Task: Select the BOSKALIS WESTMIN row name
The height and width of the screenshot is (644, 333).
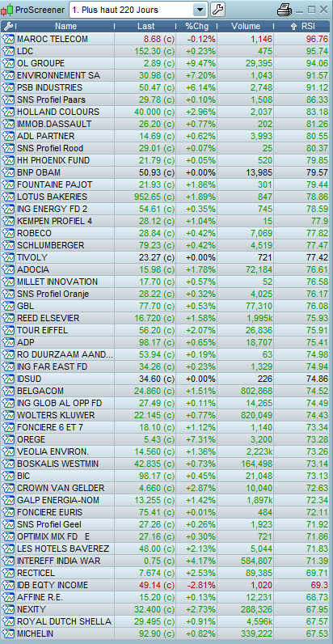Action: pyautogui.click(x=58, y=464)
